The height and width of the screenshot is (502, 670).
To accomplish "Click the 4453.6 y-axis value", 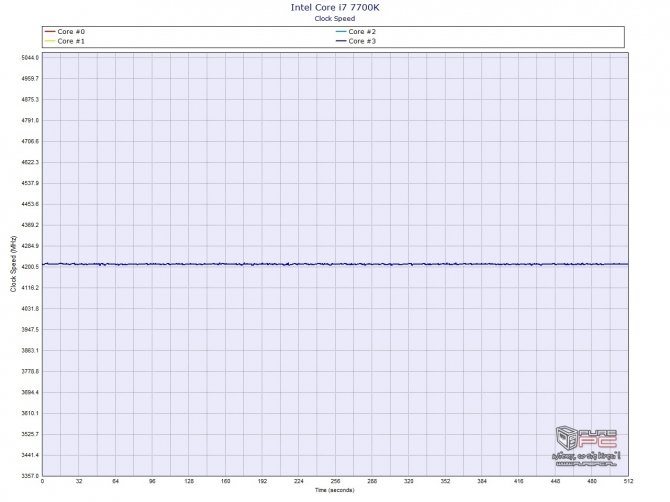I will (x=30, y=204).
